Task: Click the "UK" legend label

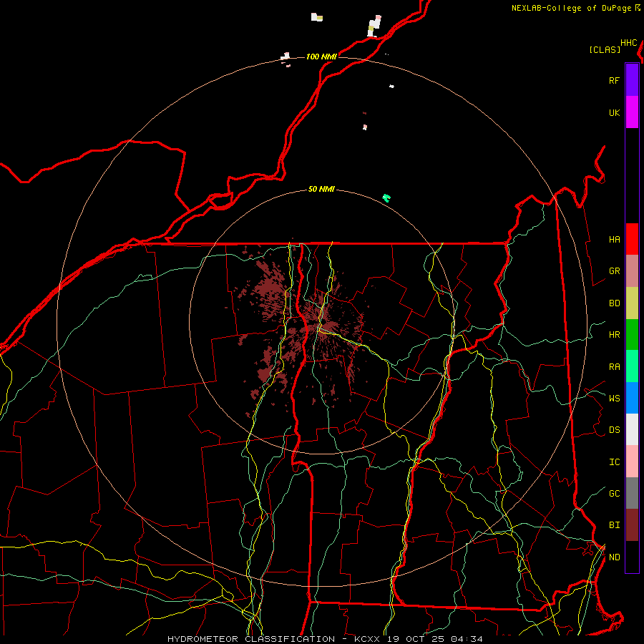Action: coord(614,112)
